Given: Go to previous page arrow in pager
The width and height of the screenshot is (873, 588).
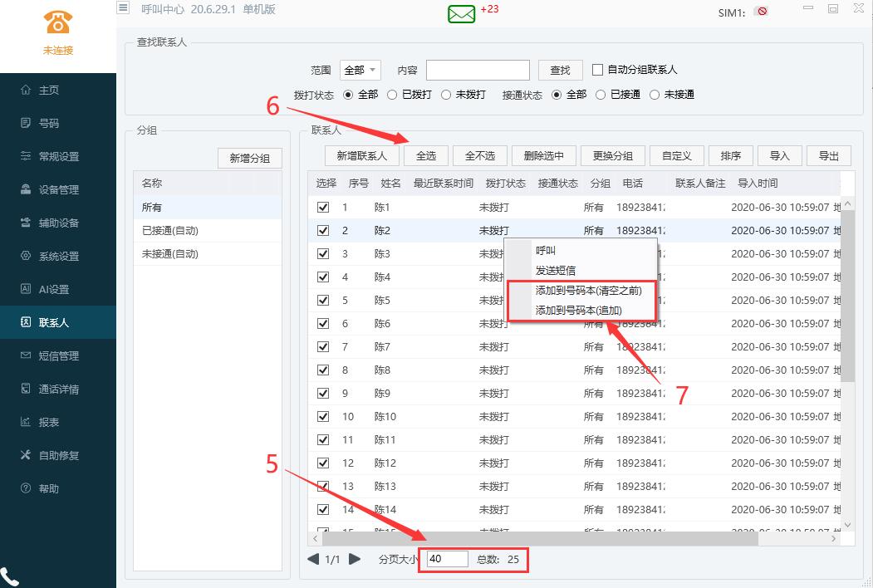Looking at the screenshot, I should (x=313, y=559).
